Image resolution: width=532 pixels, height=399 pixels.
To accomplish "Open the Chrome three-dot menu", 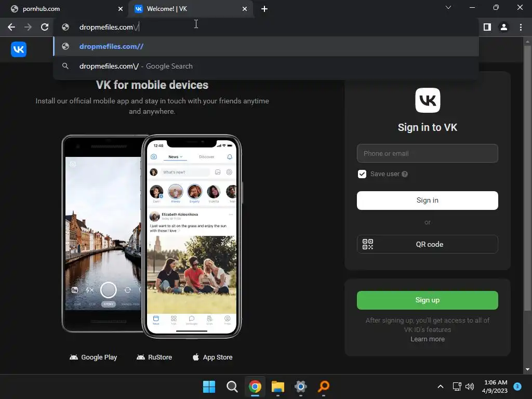I will coord(521,27).
